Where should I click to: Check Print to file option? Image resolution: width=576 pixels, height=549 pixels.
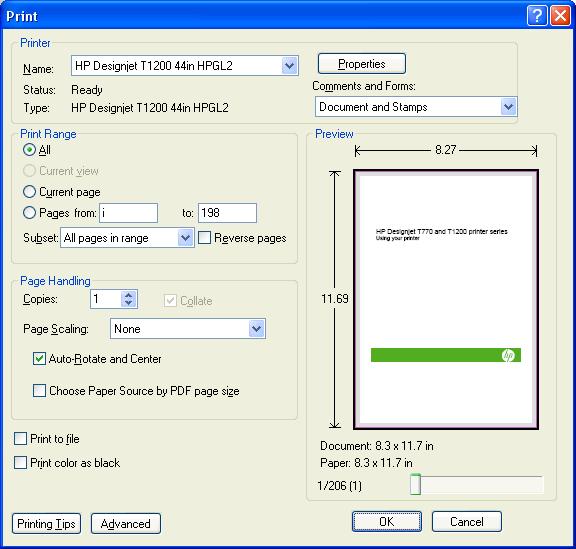[x=20, y=439]
